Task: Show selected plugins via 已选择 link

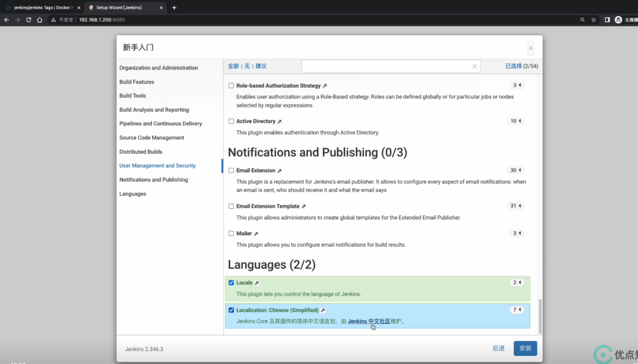Action: [x=514, y=66]
